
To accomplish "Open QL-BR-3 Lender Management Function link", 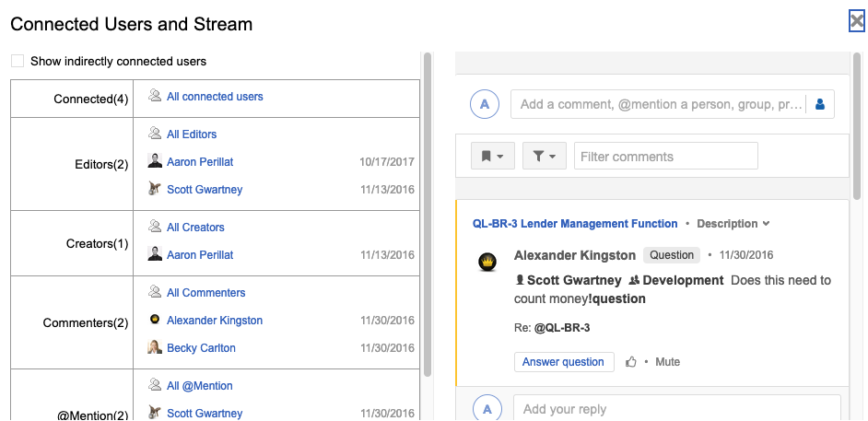I will coord(575,224).
